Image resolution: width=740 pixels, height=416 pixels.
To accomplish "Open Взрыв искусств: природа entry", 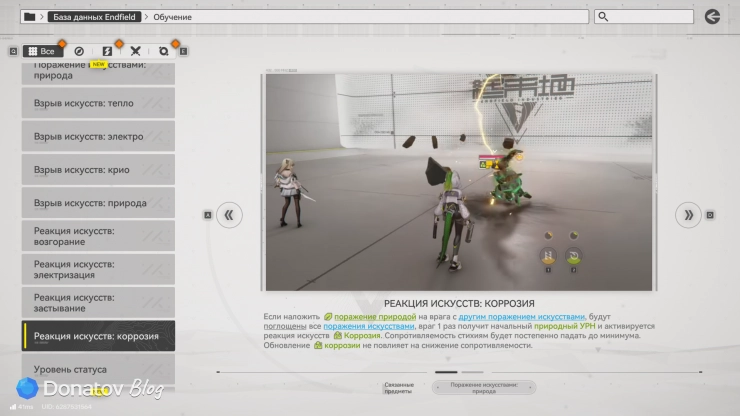I will (98, 203).
